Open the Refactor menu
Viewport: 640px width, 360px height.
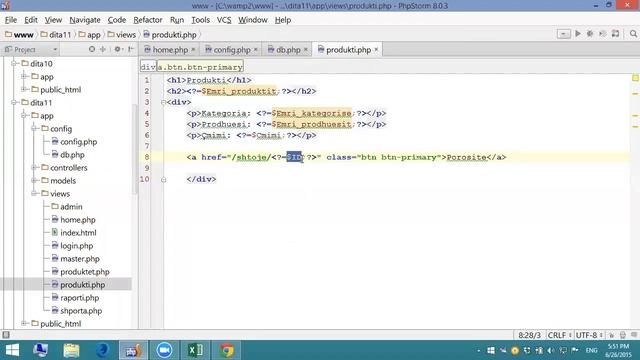click(148, 20)
